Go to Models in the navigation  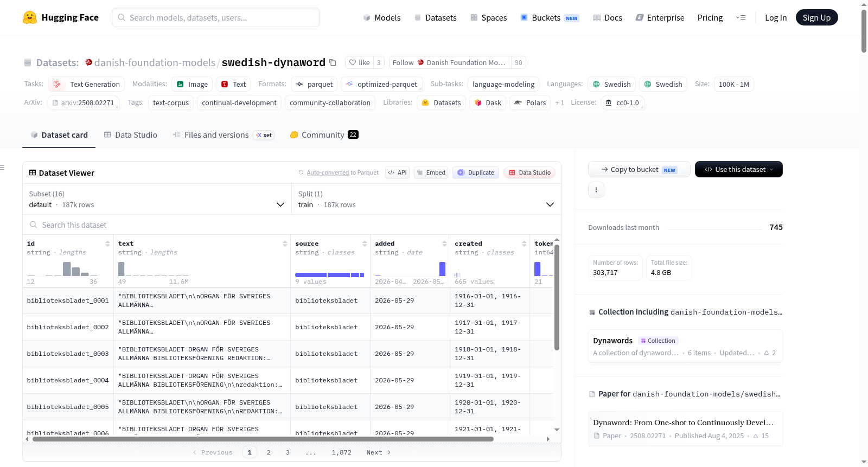coord(382,17)
